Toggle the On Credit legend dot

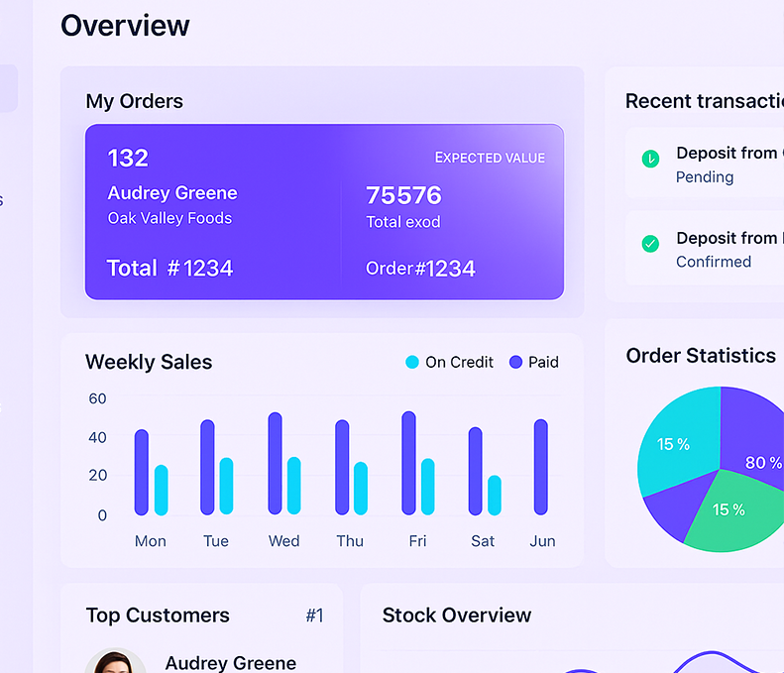(x=412, y=363)
